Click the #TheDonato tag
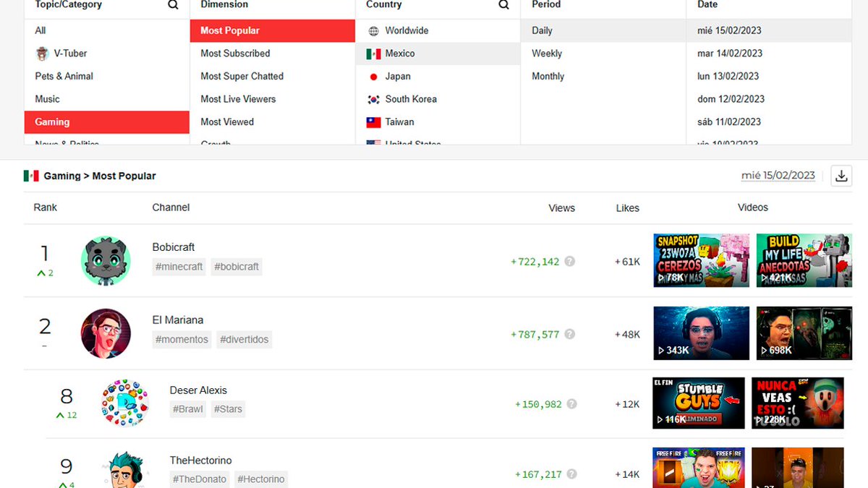Viewport: 868px width, 488px height. tap(200, 479)
